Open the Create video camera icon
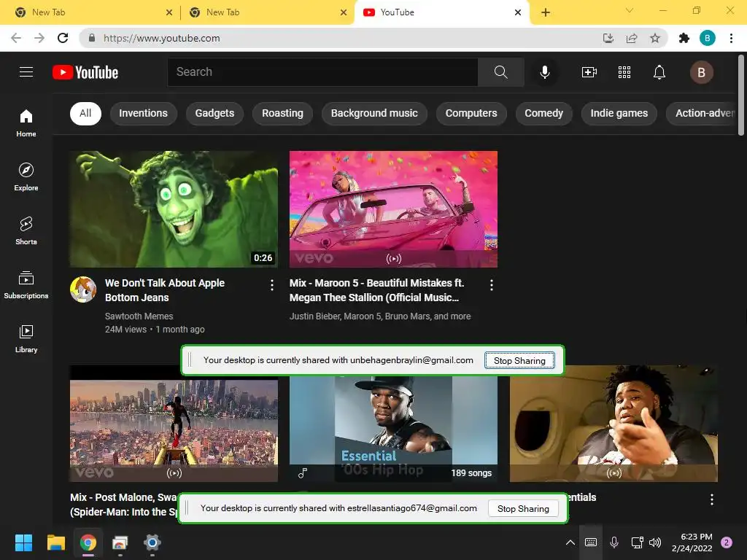Viewport: 747px width, 560px height. [589, 72]
